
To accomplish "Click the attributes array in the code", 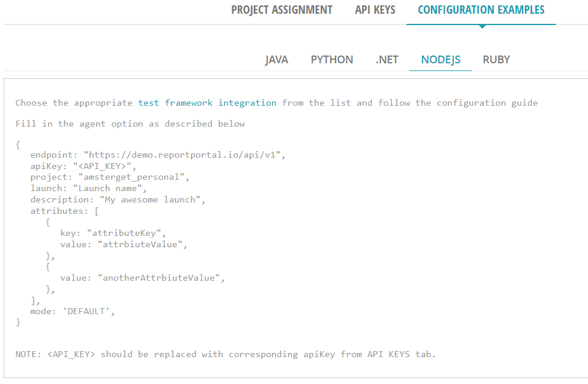I will click(x=63, y=210).
